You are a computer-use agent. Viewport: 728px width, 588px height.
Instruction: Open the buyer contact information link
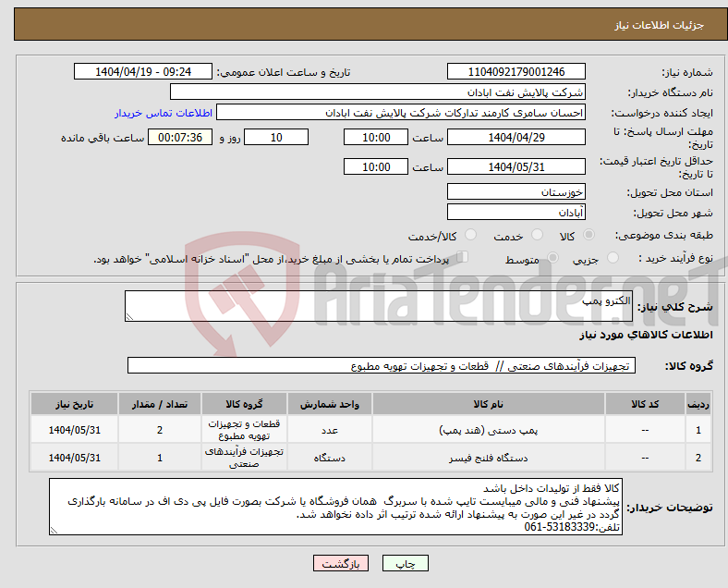(x=164, y=113)
